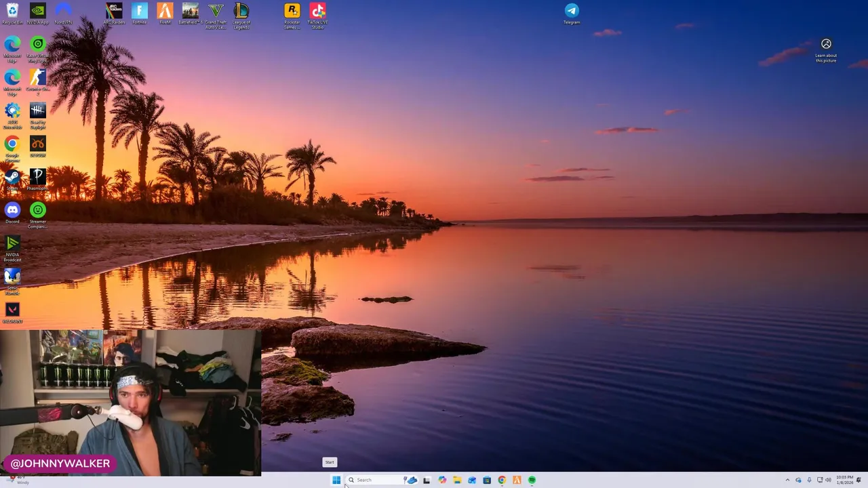
Task: Open File Explorer from the taskbar
Action: point(457,480)
